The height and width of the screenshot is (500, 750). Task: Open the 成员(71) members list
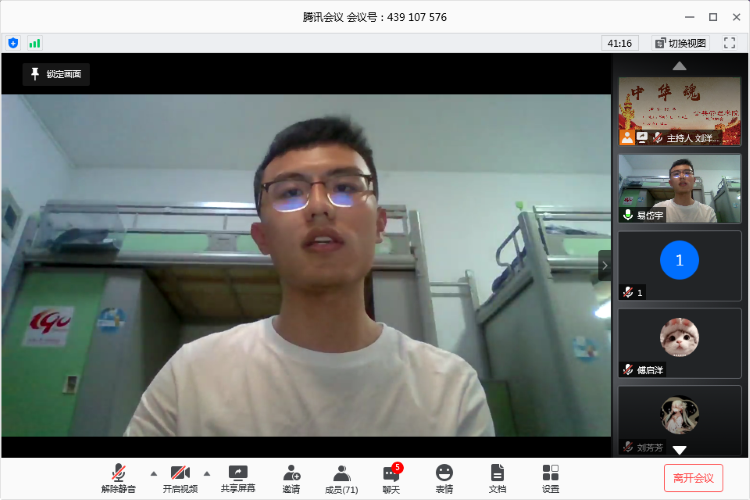[342, 477]
